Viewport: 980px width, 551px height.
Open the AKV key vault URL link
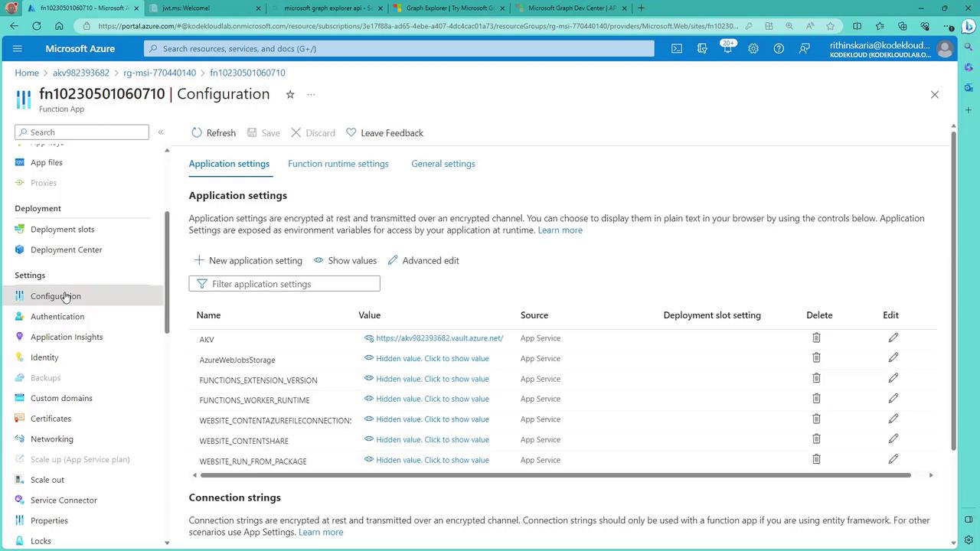tap(439, 338)
